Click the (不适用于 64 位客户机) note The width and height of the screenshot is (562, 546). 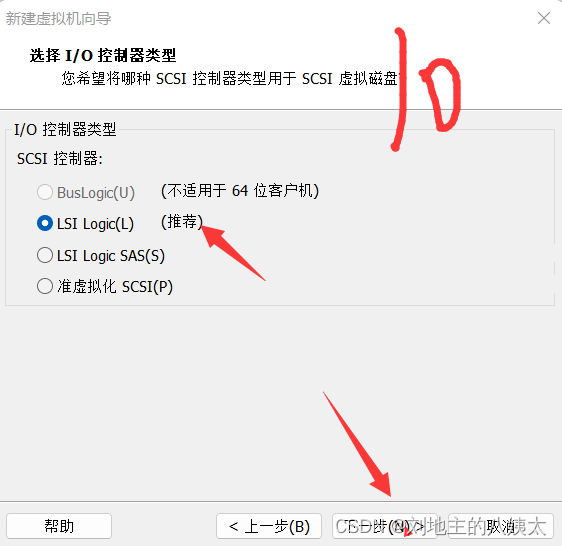click(x=240, y=190)
